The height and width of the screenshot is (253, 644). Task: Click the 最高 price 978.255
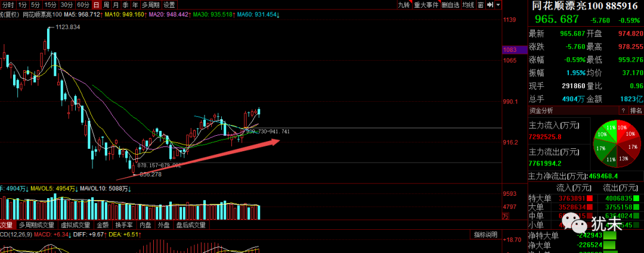630,46
